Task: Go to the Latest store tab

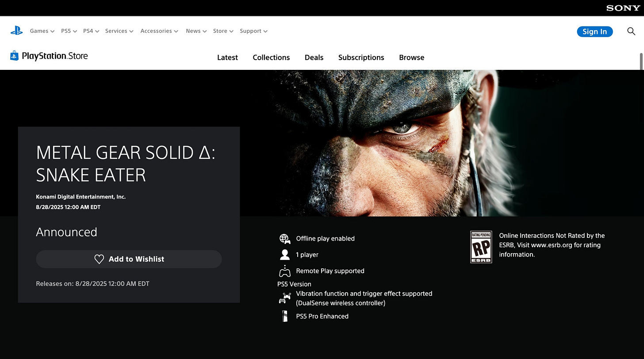Action: click(227, 57)
